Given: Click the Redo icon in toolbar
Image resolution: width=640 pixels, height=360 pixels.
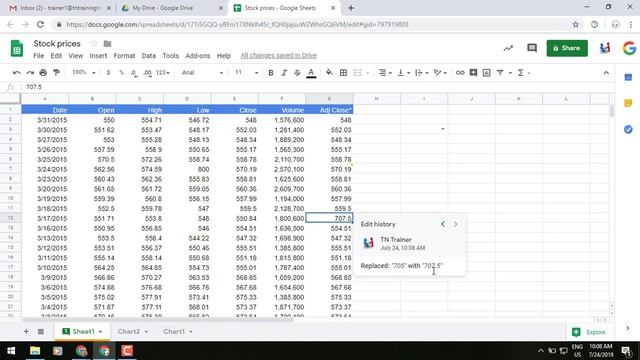Looking at the screenshot, I should pyautogui.click(x=30, y=73).
